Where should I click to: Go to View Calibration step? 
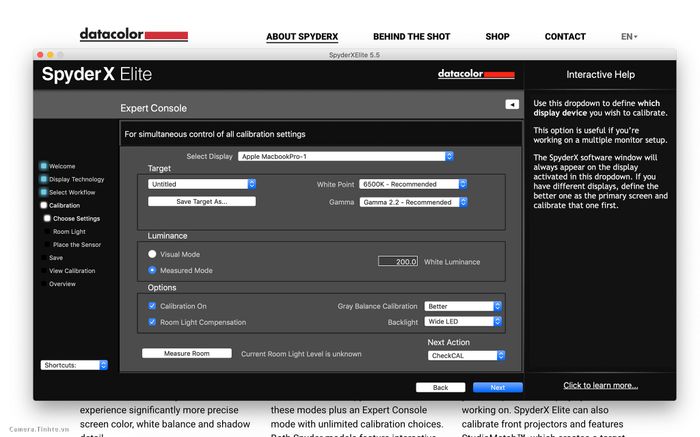(72, 271)
